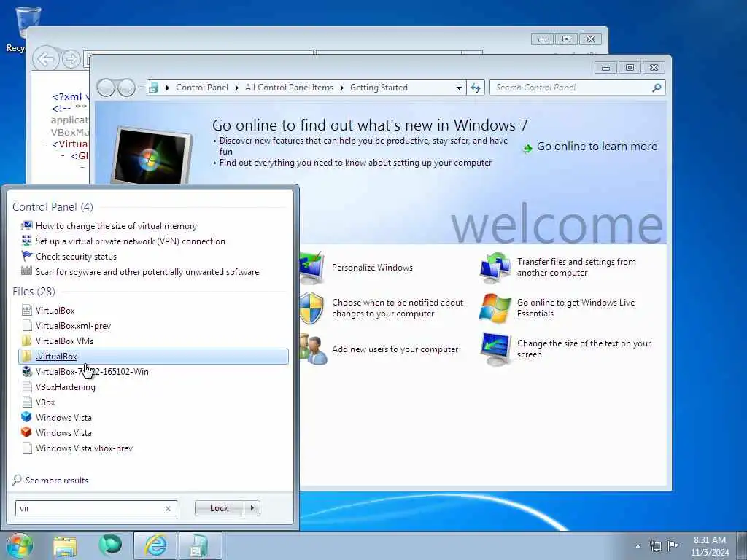The width and height of the screenshot is (747, 560).
Task: Click the change text size monitor icon
Action: pos(495,349)
